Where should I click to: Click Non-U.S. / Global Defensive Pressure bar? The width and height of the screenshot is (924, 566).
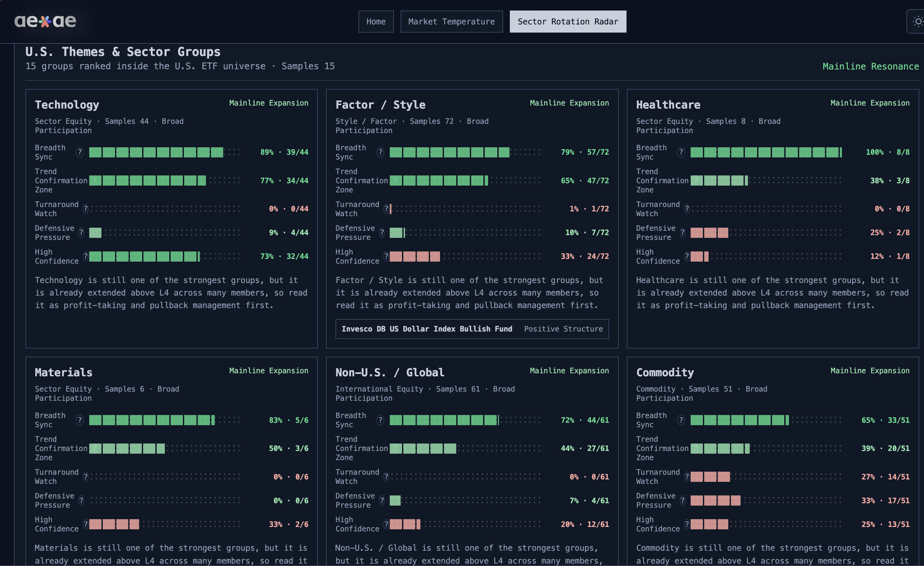[x=465, y=501]
